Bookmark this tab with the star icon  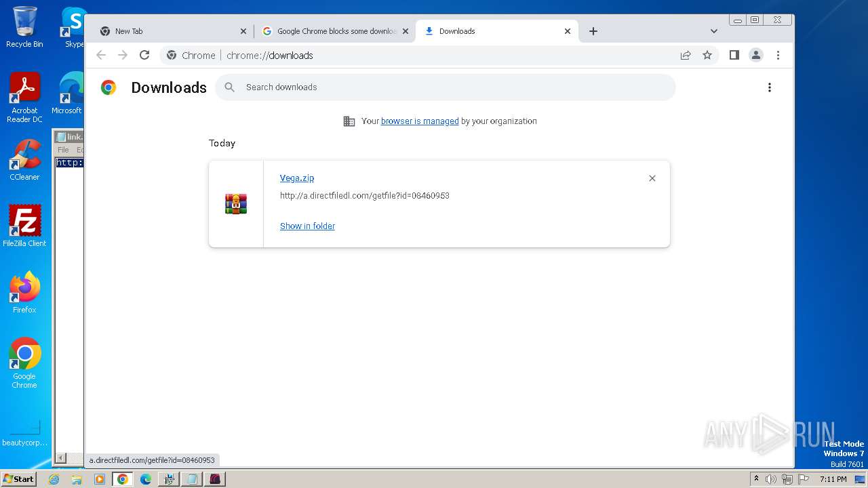[707, 55]
